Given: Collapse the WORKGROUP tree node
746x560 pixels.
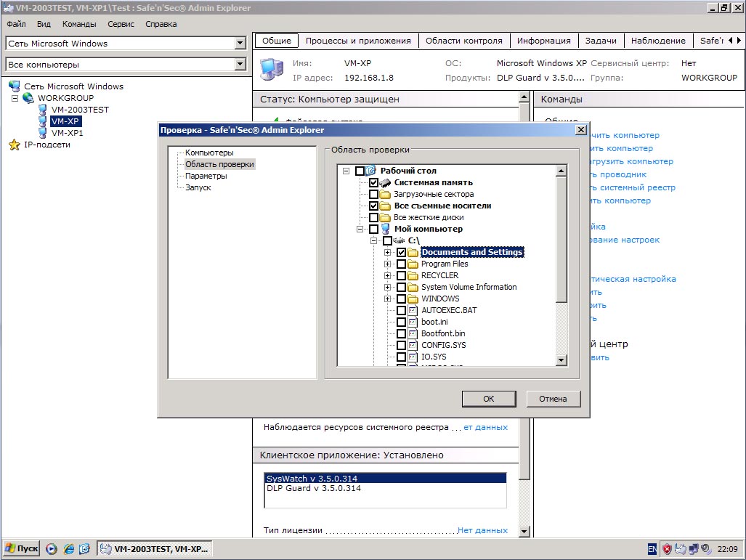Looking at the screenshot, I should (x=15, y=98).
